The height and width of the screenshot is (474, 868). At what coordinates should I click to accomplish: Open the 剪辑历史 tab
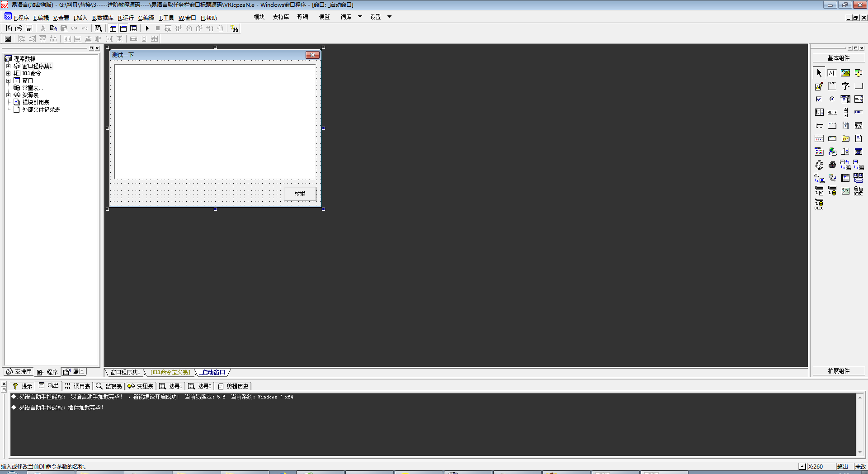pos(233,386)
